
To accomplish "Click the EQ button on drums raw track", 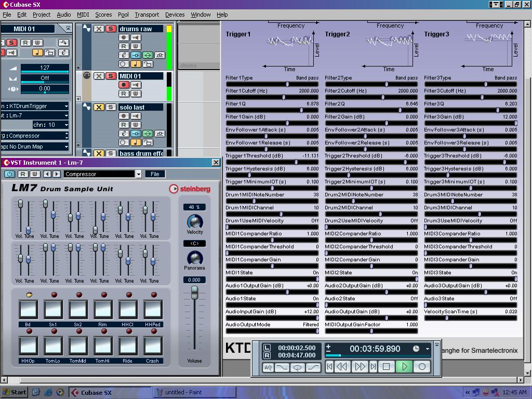I will point(148,55).
